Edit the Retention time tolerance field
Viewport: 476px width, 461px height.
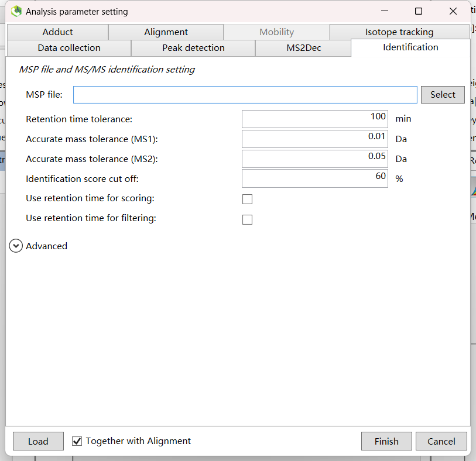315,119
